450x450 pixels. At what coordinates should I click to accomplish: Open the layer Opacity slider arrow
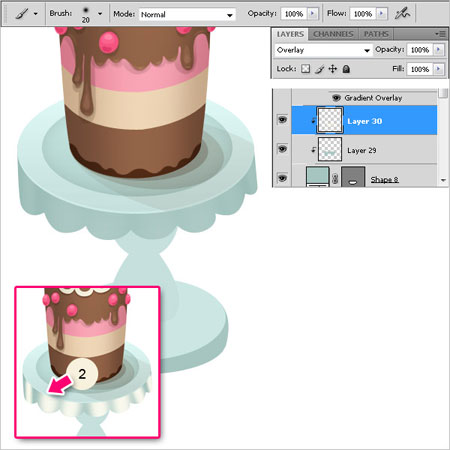[438, 50]
